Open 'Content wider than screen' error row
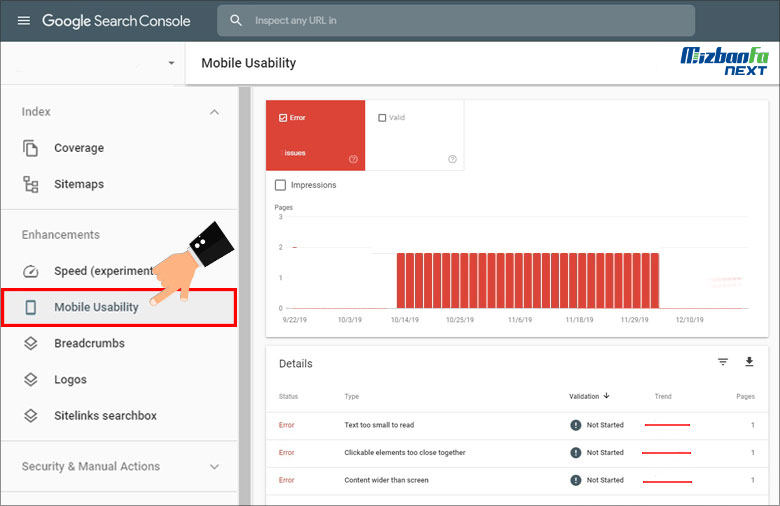The image size is (780, 506). point(386,480)
